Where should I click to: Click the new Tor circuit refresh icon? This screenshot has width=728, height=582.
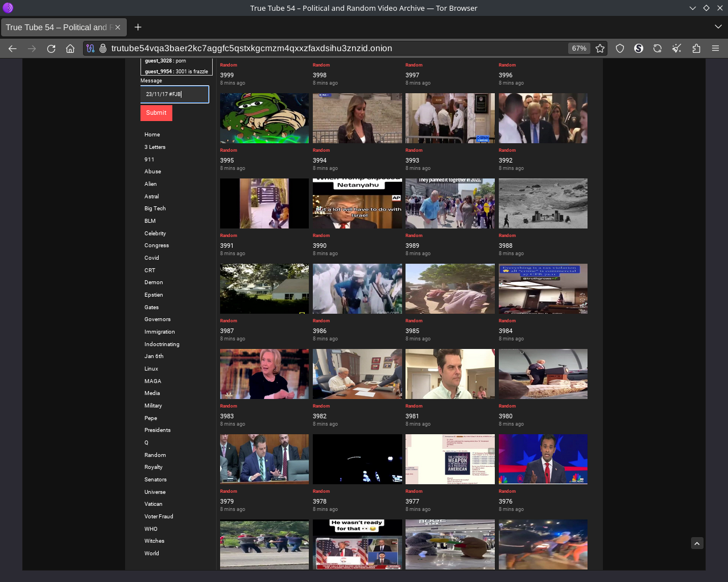point(657,48)
